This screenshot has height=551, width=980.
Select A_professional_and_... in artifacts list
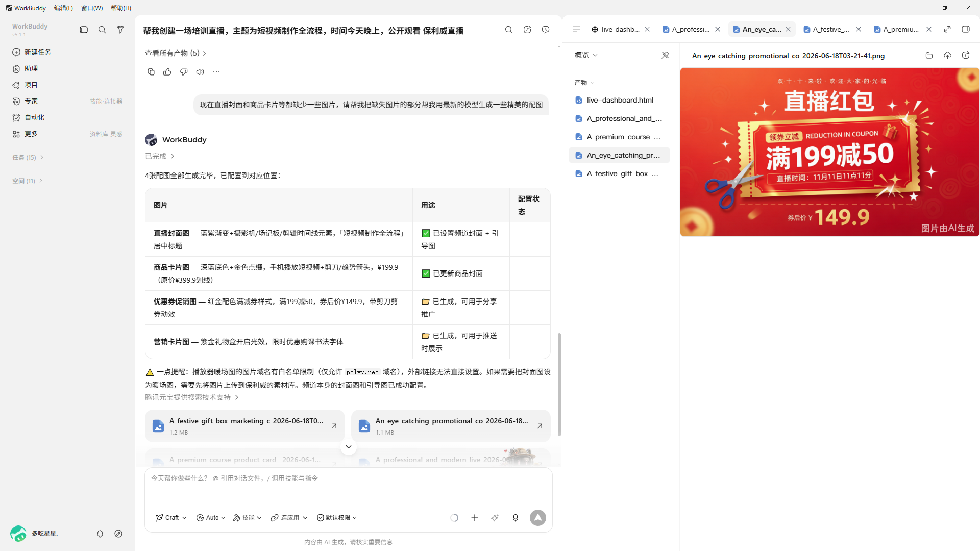[619, 118]
